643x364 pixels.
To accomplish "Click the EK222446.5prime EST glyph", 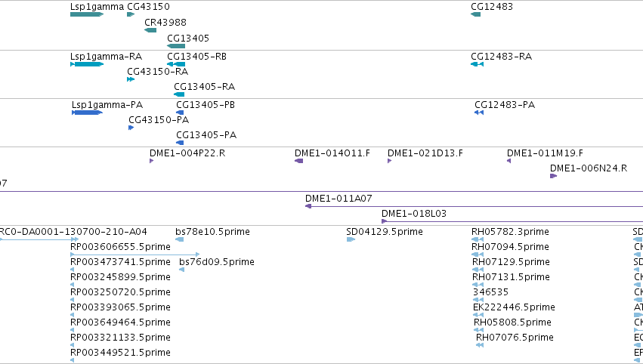I will point(478,315).
